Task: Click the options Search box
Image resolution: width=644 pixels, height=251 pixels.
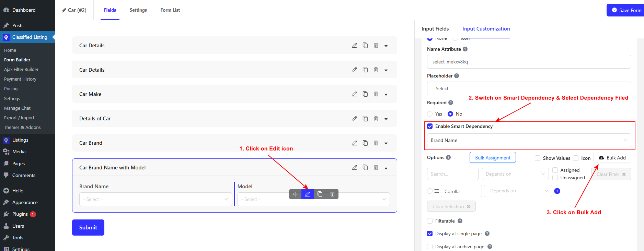Action: coord(453,174)
